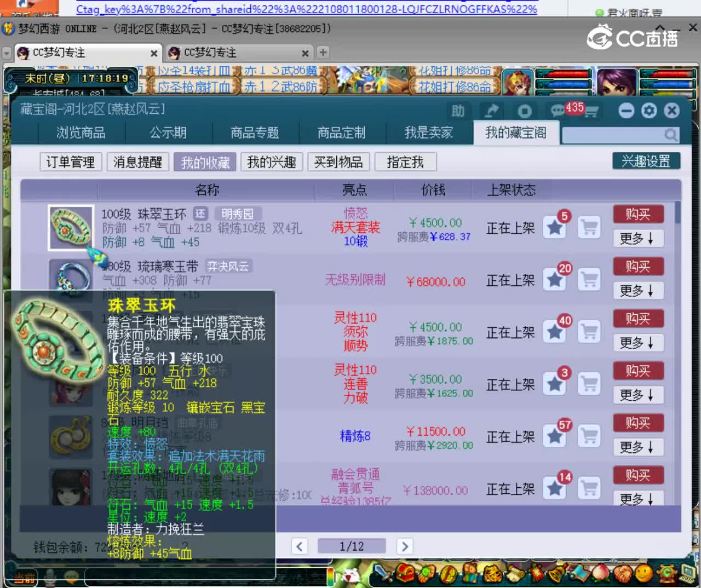Buy the 灵性110 须弥 顺势 item
This screenshot has height=588, width=701.
pyautogui.click(x=638, y=319)
